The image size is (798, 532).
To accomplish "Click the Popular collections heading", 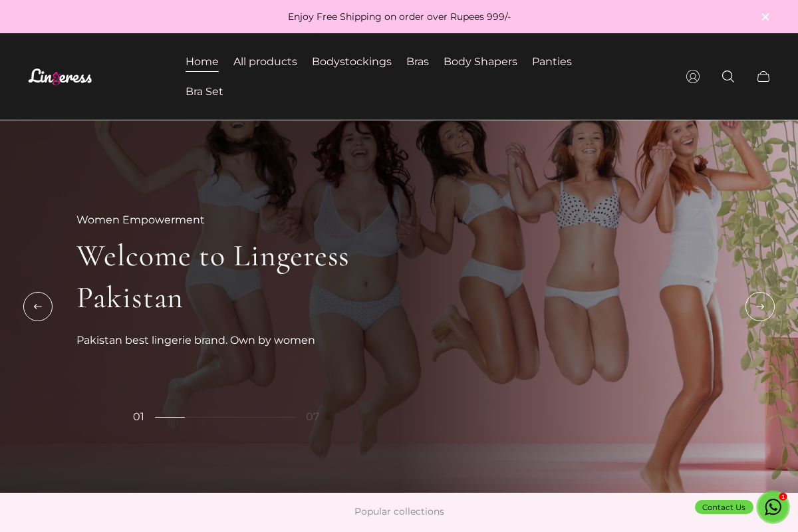I will 399,511.
